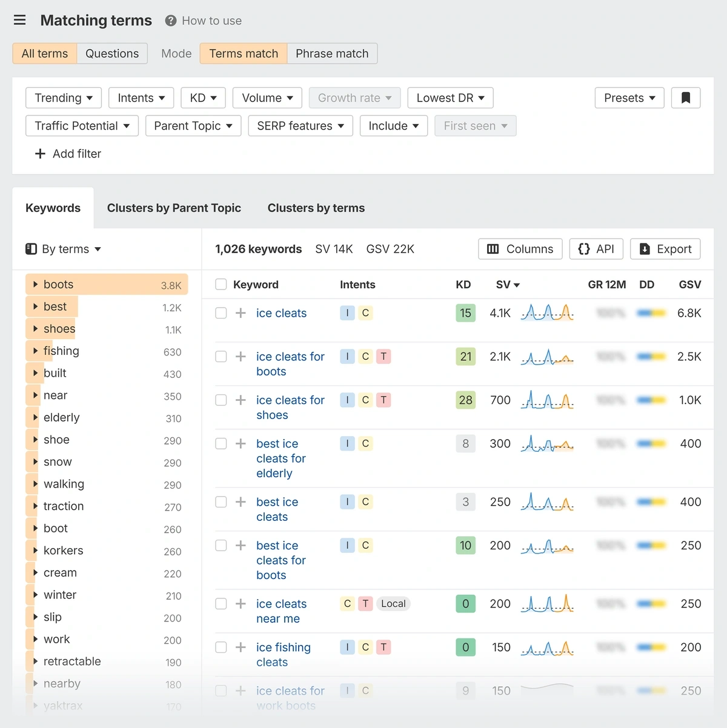727x728 pixels.
Task: Open the hamburger menu icon
Action: tap(20, 20)
